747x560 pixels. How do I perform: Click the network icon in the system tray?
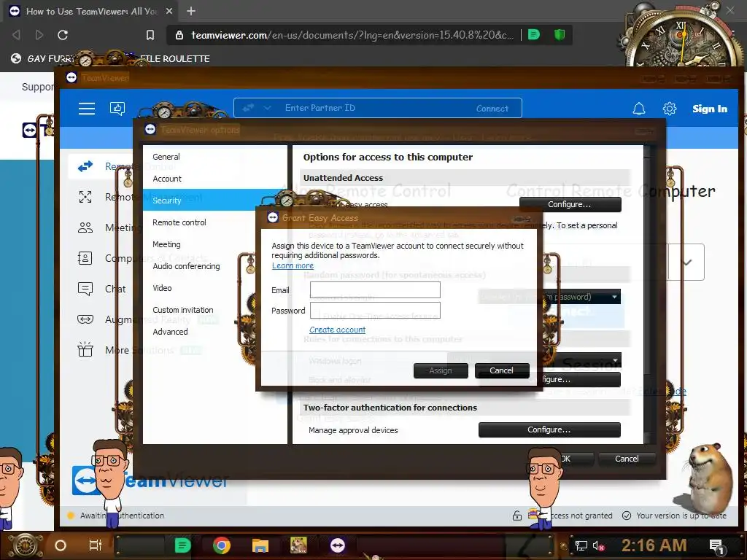click(581, 545)
